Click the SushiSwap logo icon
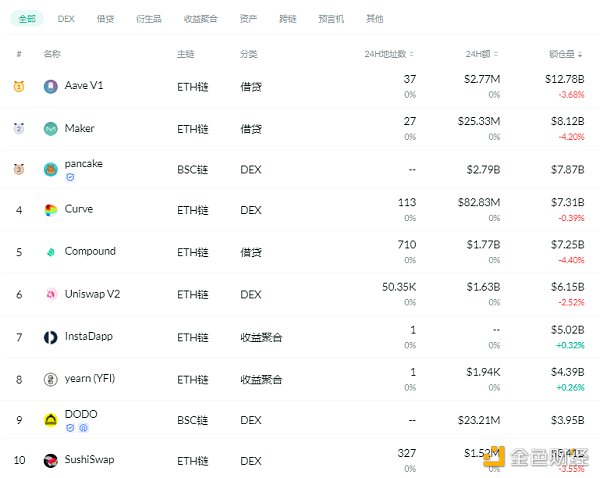 (x=50, y=461)
